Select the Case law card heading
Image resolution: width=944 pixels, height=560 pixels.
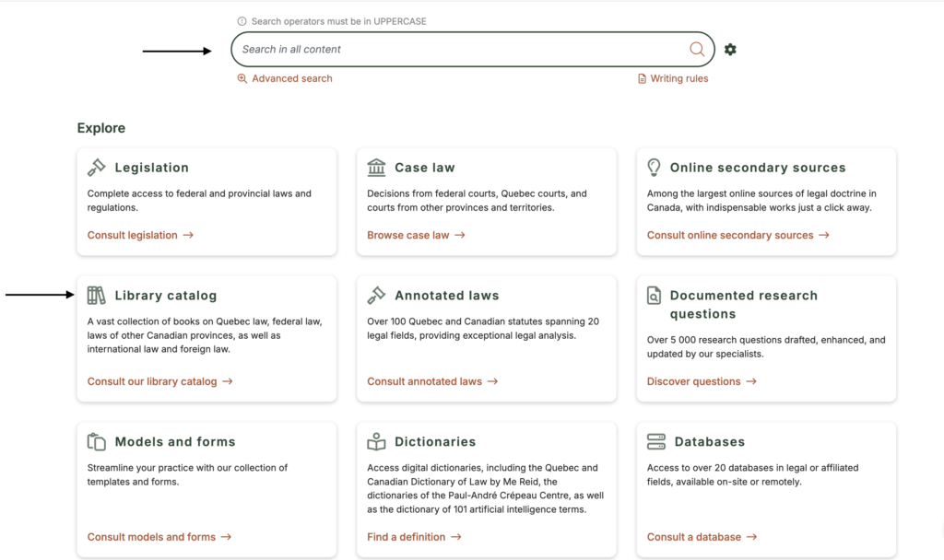[x=425, y=168]
